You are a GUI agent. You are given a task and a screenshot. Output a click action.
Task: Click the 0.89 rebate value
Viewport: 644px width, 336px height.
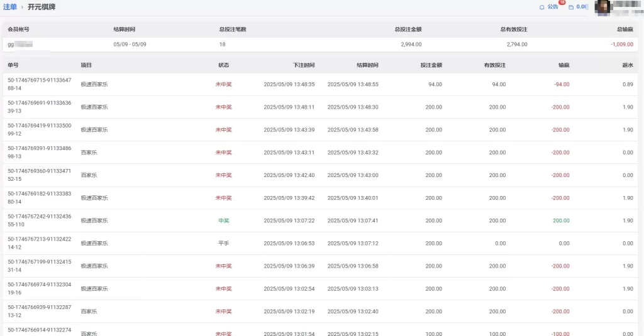point(628,84)
